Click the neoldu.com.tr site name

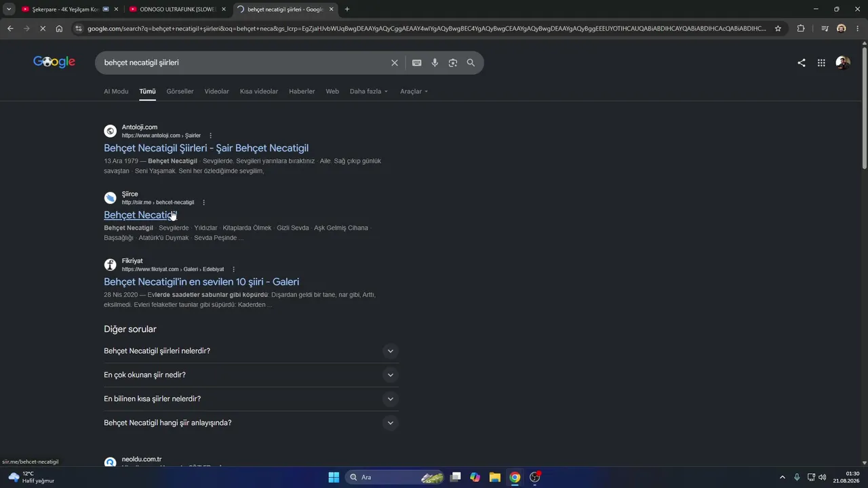[142, 459]
